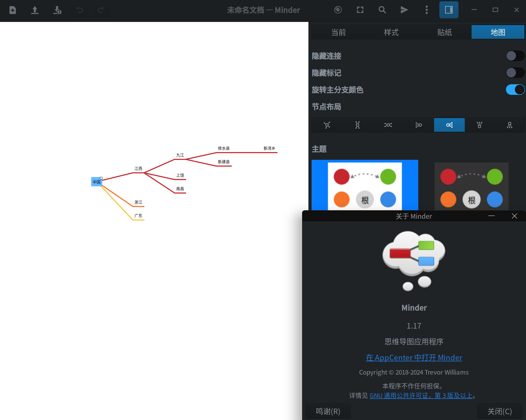The image size is (526, 420).
Task: Turn off 旋转主分支颜色 switch
Action: [515, 90]
